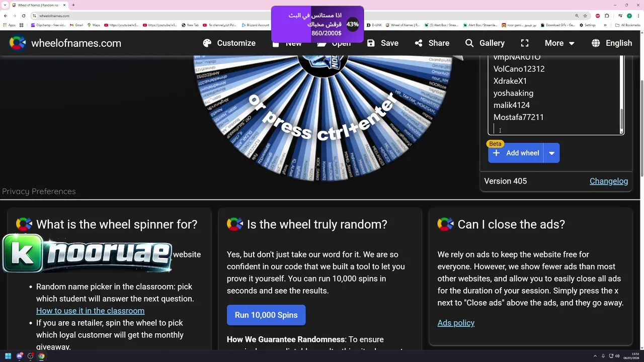Open the Gmail bookmark
Image resolution: width=644 pixels, height=362 pixels.
pyautogui.click(x=76, y=25)
